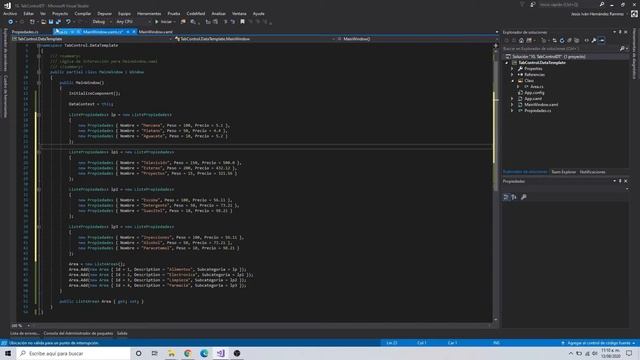Open the Editar menu
Viewport: 640px width, 360px height.
point(29,13)
